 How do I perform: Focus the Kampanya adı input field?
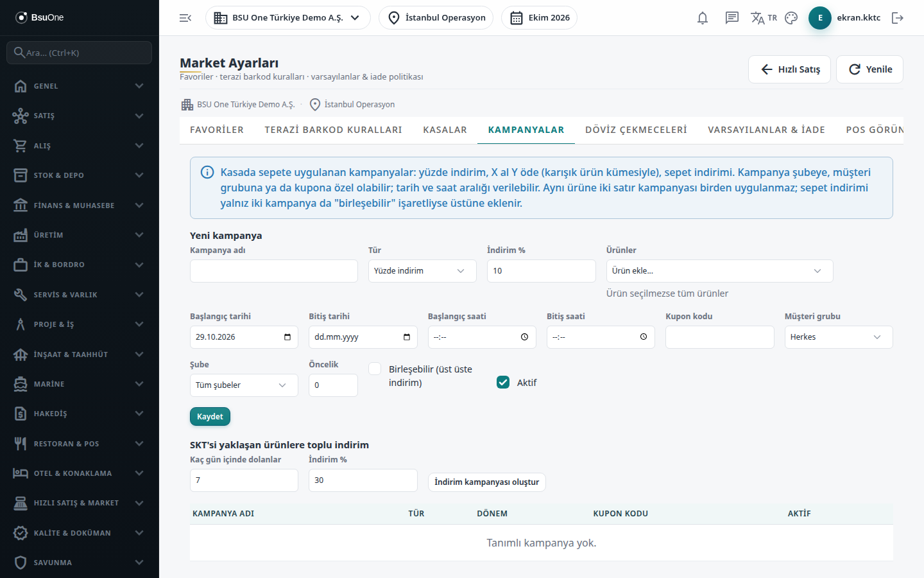(x=274, y=271)
